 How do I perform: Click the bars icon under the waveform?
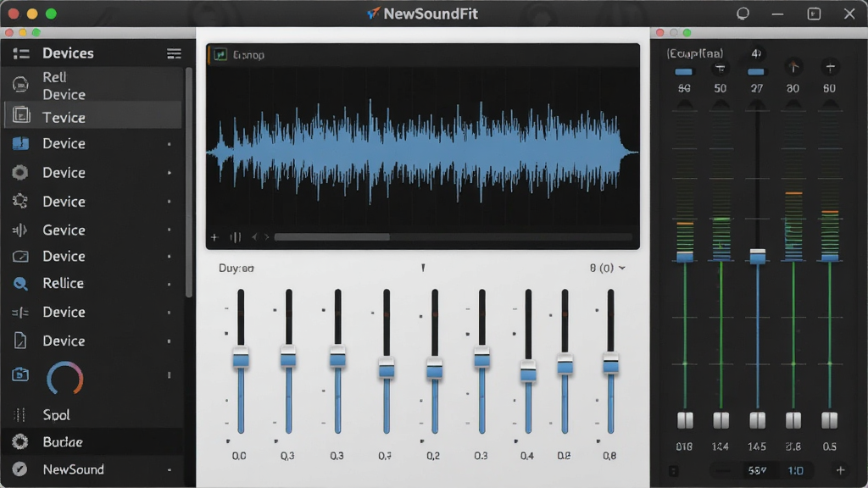(x=236, y=237)
